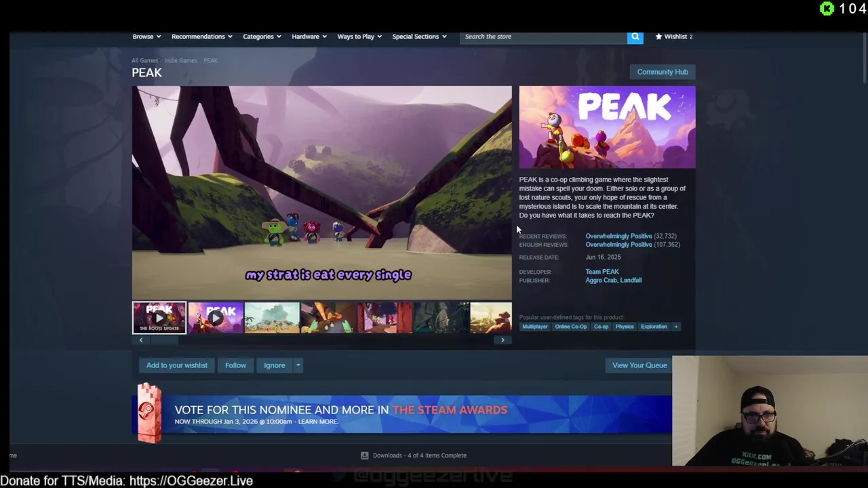Open publisher Aggro Crab link
This screenshot has width=868, height=488.
tap(601, 280)
